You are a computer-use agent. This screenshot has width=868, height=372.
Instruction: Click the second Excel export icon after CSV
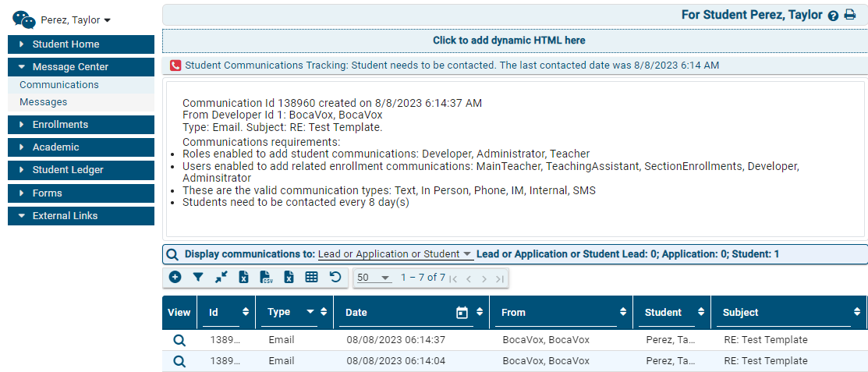tap(289, 278)
